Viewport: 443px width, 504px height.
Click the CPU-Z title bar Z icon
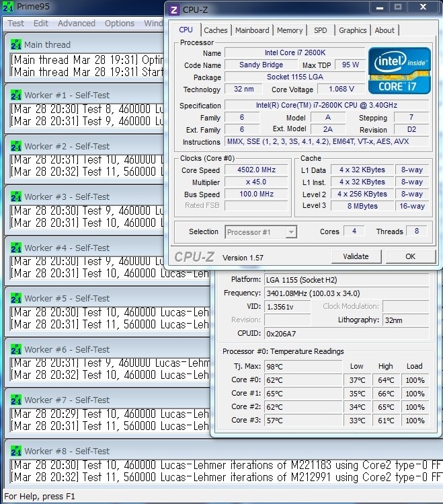point(174,10)
